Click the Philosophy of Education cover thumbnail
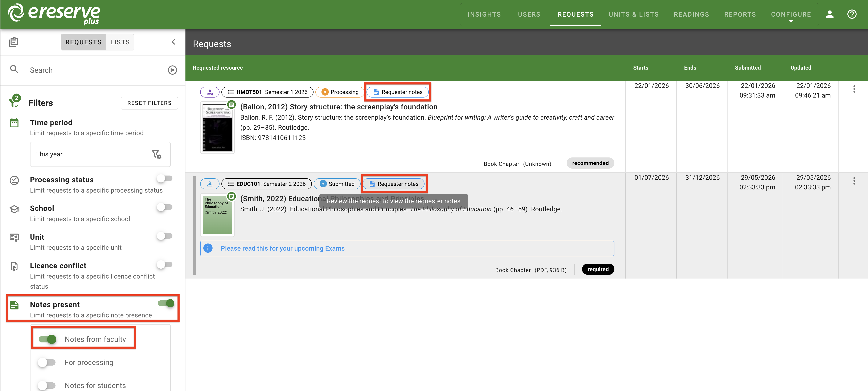 (x=217, y=215)
